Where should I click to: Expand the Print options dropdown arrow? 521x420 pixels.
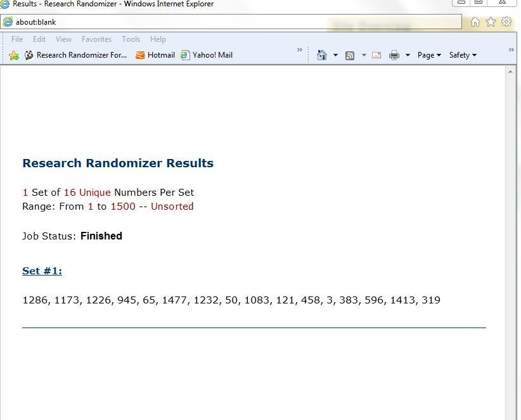(x=408, y=55)
